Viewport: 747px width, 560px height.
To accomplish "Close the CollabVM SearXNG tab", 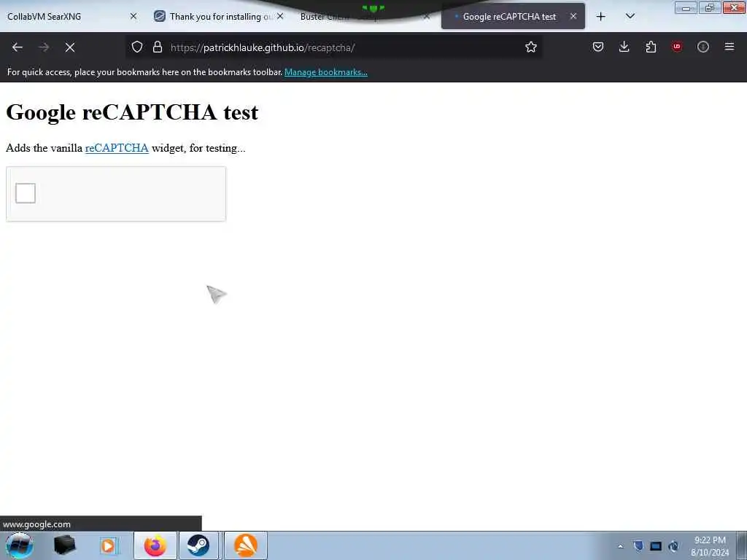I will pos(133,16).
